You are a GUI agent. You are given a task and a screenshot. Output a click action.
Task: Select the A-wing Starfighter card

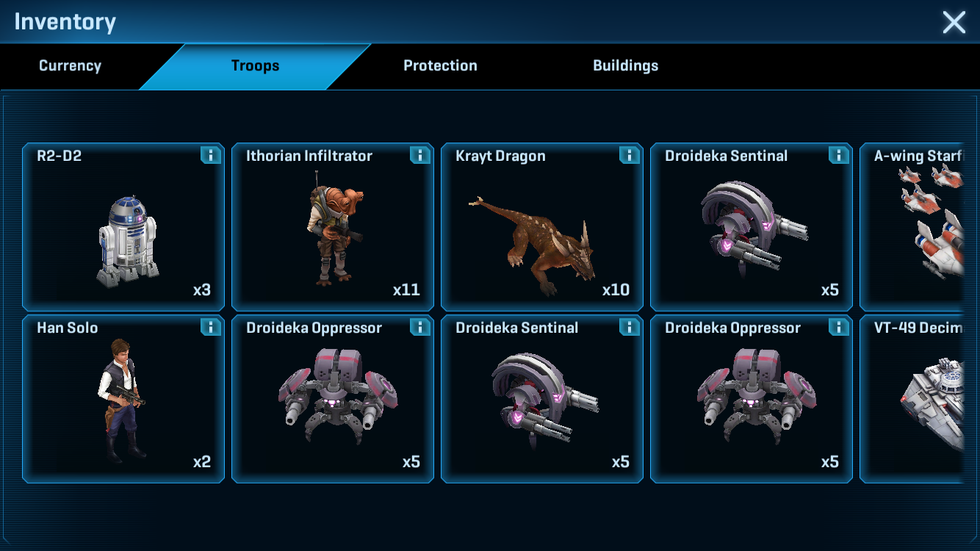tap(912, 227)
